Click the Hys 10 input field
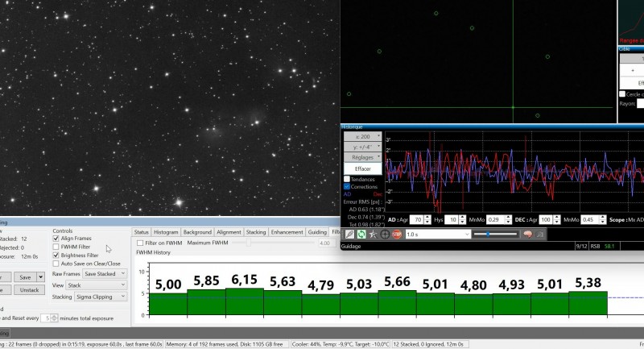 click(452, 220)
